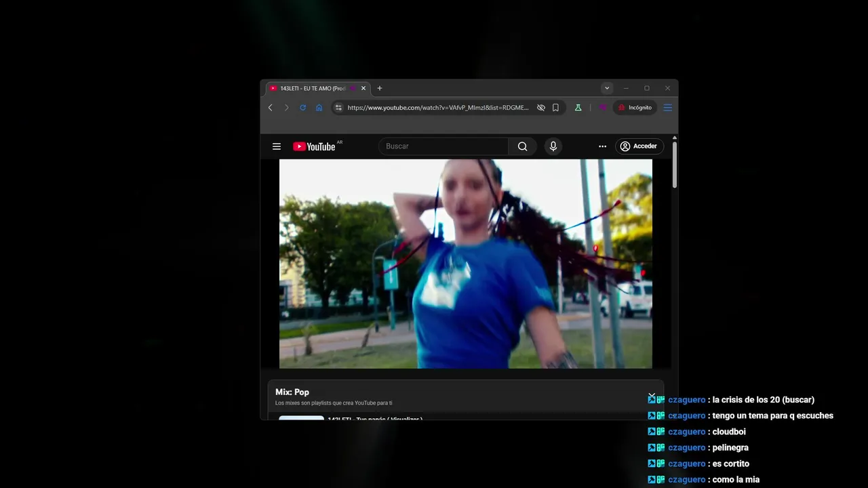Click czaguero username beside 'pelinegra'
Image resolution: width=868 pixels, height=488 pixels.
[686, 448]
